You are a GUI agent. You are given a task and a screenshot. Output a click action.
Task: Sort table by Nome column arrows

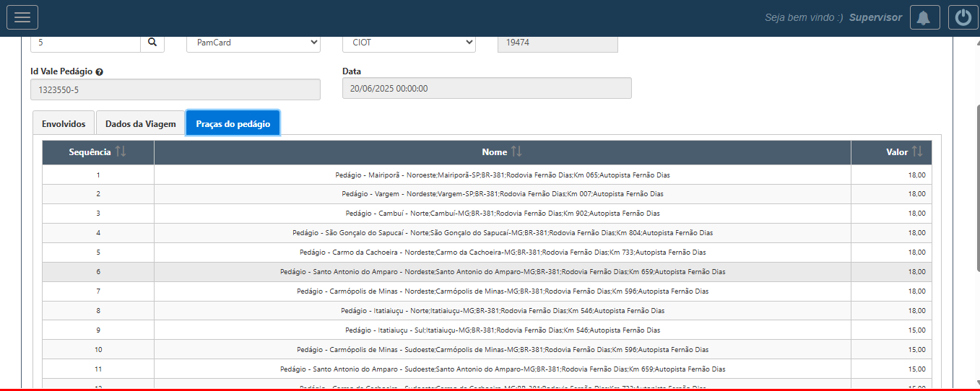coord(516,152)
